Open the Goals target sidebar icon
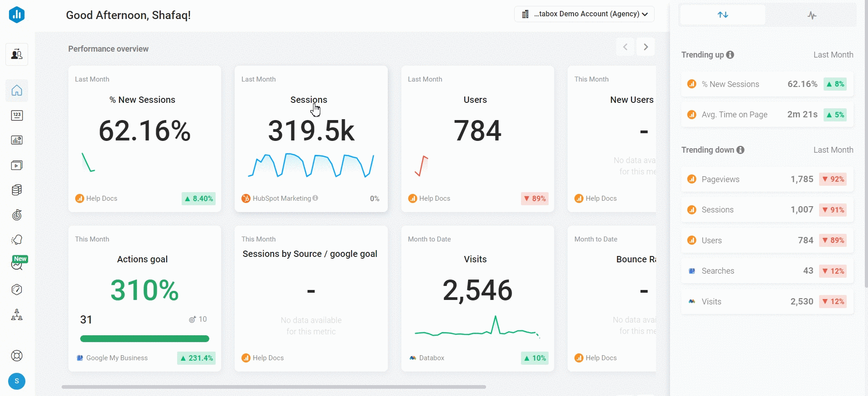The width and height of the screenshot is (868, 396). (x=17, y=215)
